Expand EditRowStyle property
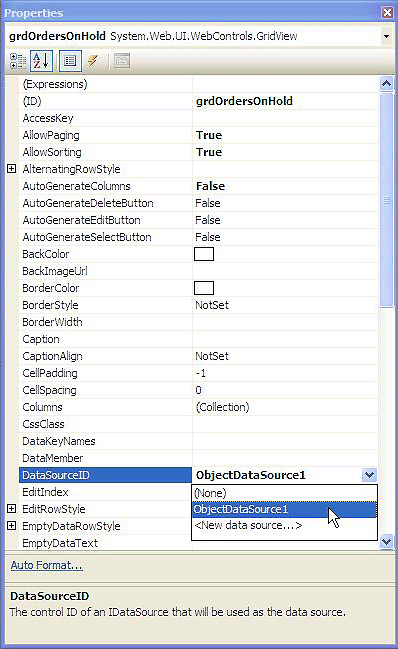 click(x=12, y=509)
